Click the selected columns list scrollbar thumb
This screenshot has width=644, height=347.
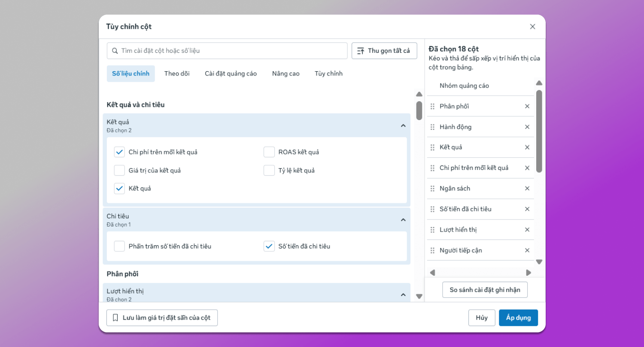pyautogui.click(x=539, y=131)
